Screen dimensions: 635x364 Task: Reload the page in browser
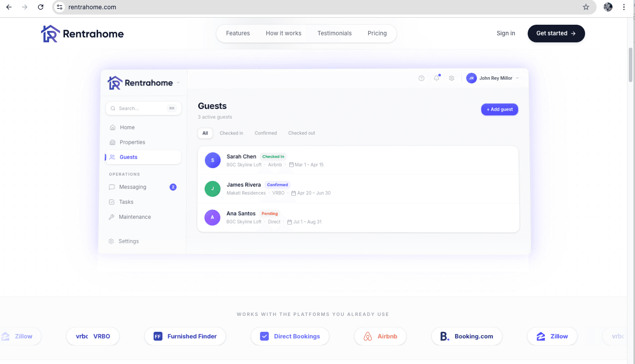[x=41, y=7]
